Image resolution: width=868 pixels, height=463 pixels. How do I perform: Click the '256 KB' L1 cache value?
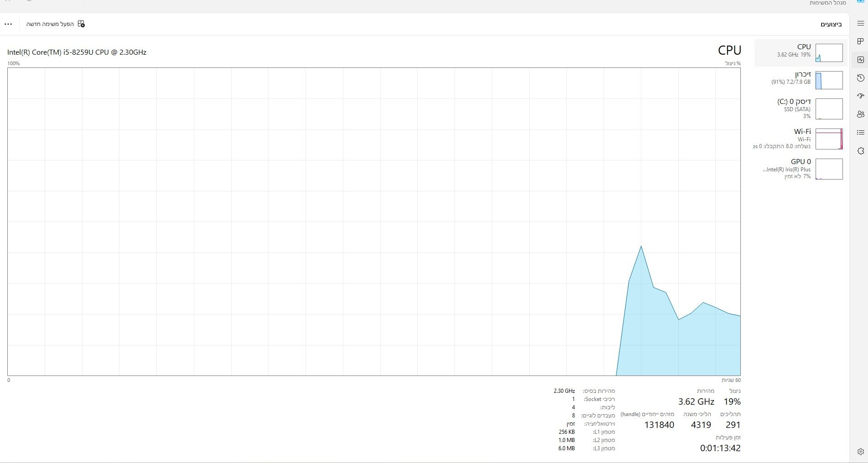[567, 432]
